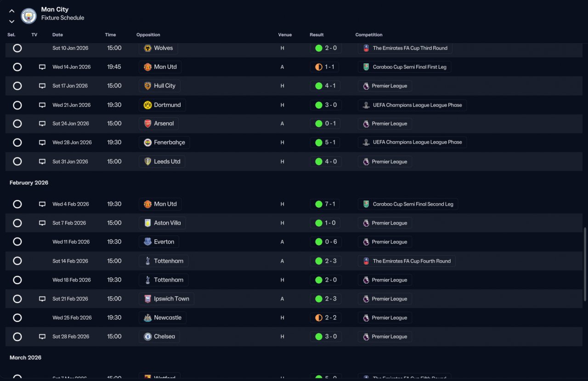Image resolution: width=588 pixels, height=381 pixels.
Task: Sort fixtures by Competition column header
Action: [369, 35]
